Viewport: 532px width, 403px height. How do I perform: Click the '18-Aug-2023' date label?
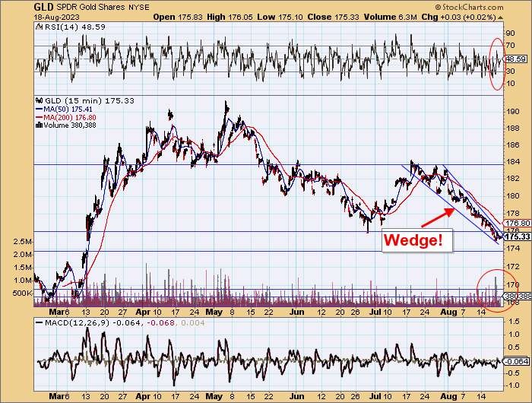pyautogui.click(x=57, y=17)
